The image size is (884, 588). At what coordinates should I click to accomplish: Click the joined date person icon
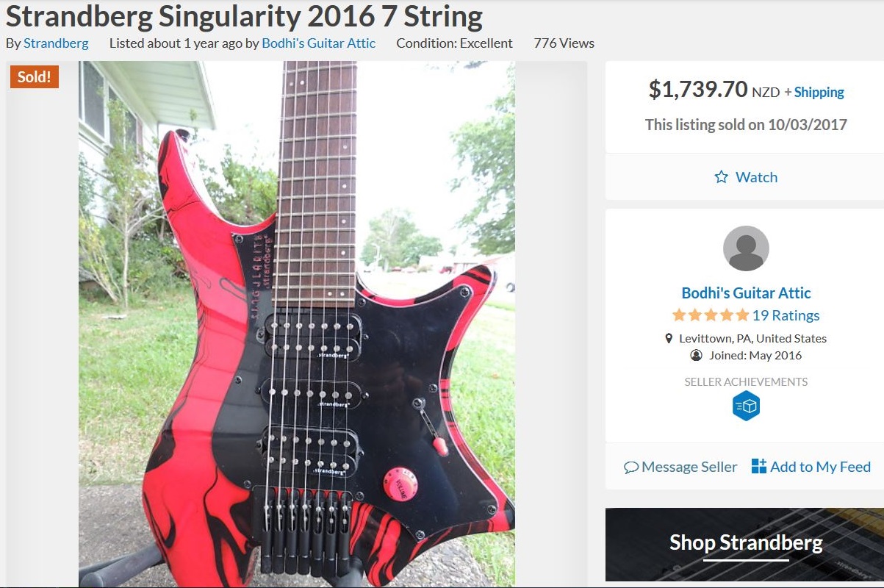(696, 356)
